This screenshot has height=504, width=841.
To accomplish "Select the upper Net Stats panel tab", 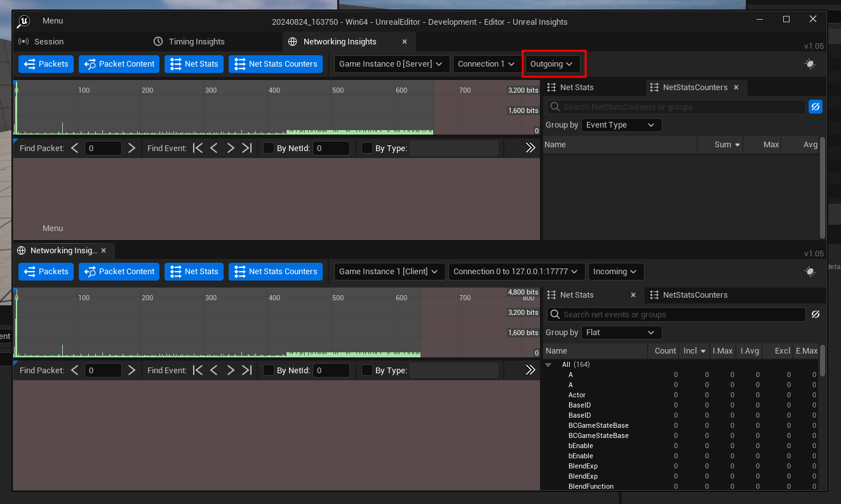I will (x=570, y=88).
